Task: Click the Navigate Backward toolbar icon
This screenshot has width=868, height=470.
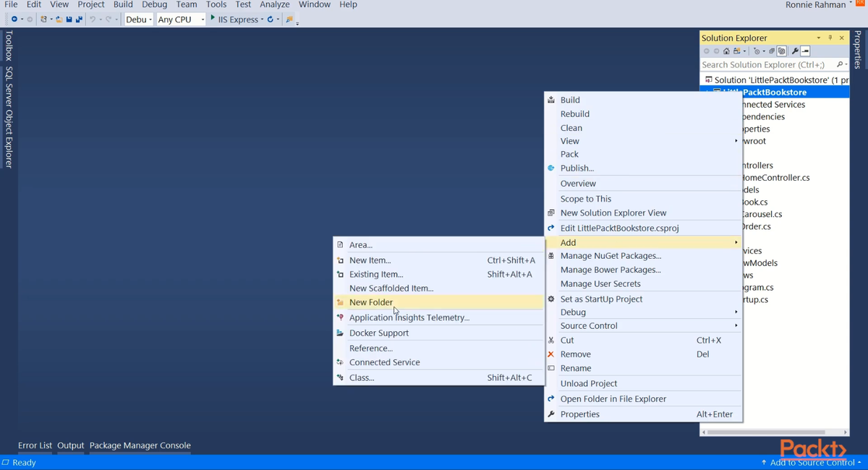Action: (x=14, y=20)
